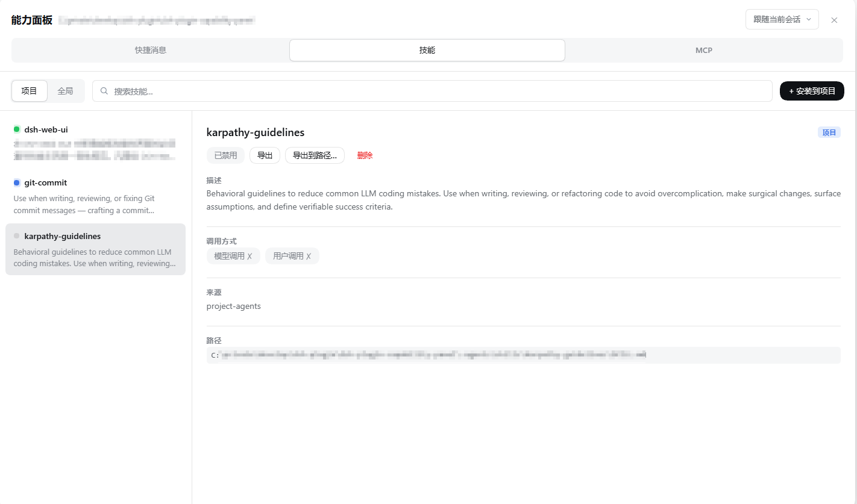Click the search magnifier icon

[104, 91]
